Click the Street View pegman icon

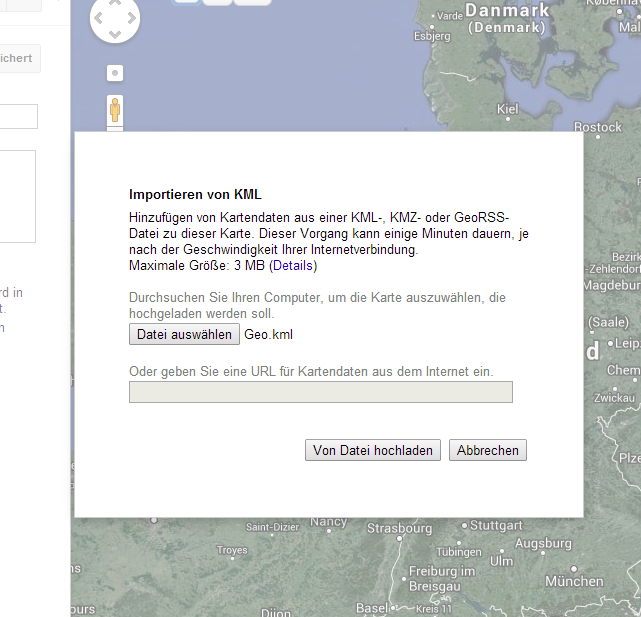115,109
